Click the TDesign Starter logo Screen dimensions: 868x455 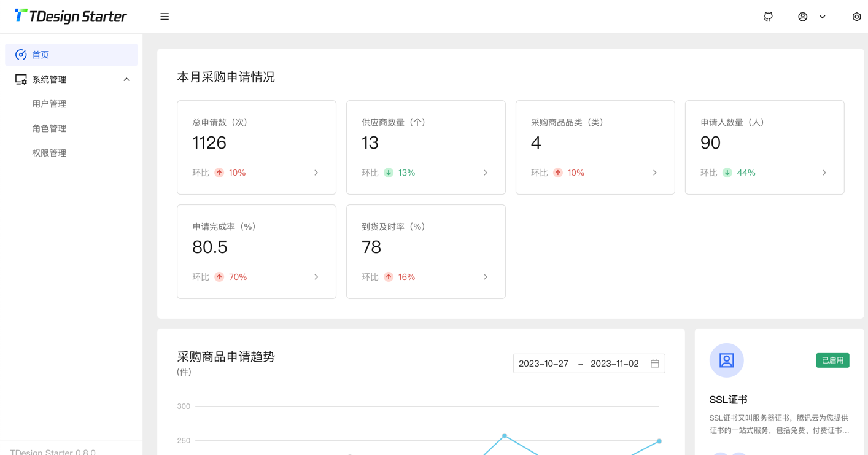pyautogui.click(x=71, y=17)
